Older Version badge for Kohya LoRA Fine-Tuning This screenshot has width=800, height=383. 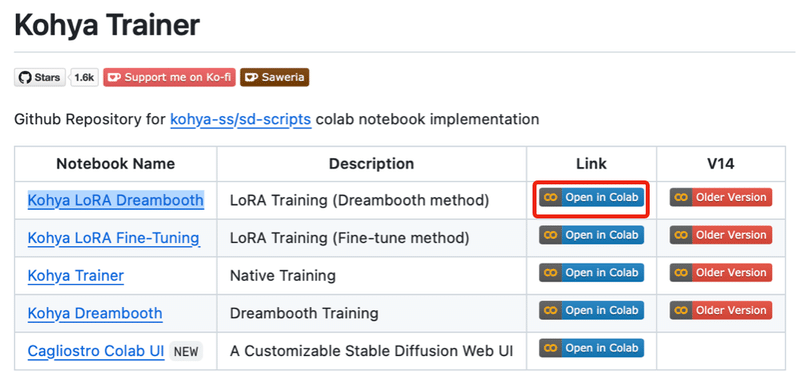click(721, 235)
